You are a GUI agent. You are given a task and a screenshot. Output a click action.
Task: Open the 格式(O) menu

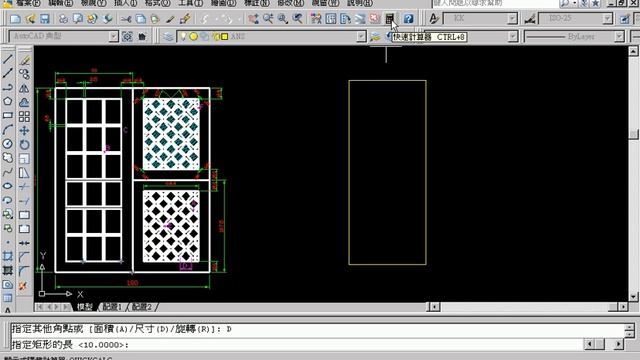click(158, 3)
